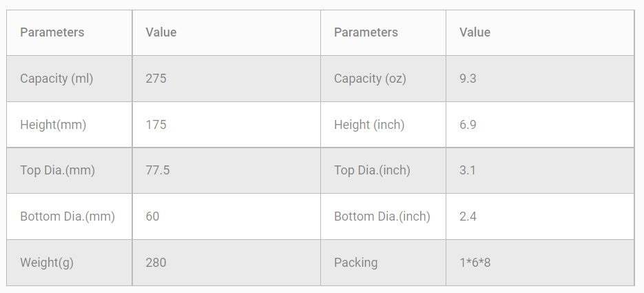This screenshot has width=644, height=293.
Task: Click the Capacity (oz) label
Action: pyautogui.click(x=370, y=79)
